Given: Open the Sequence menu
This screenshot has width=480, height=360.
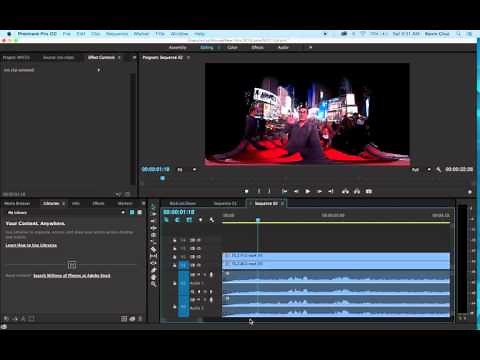Looking at the screenshot, I should click(117, 34).
